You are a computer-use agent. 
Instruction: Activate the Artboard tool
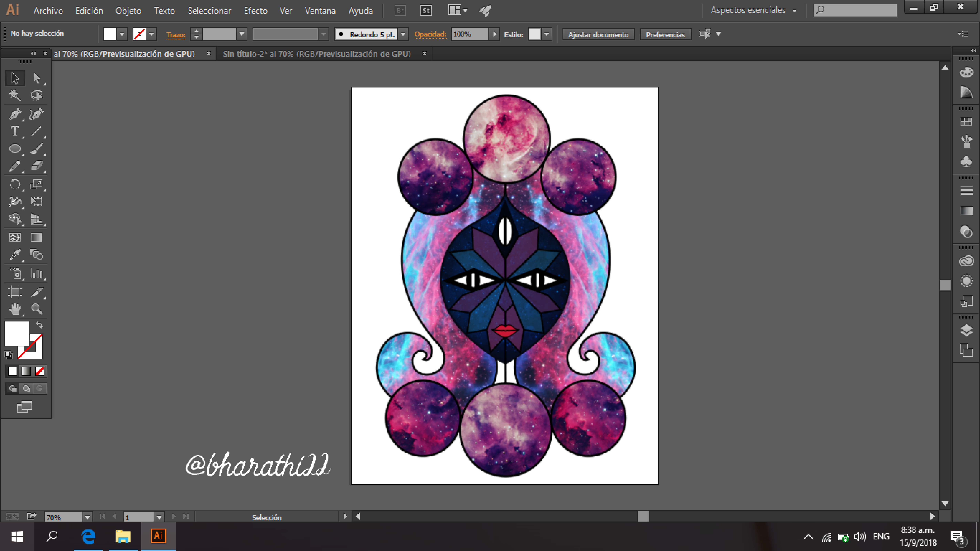tap(15, 292)
